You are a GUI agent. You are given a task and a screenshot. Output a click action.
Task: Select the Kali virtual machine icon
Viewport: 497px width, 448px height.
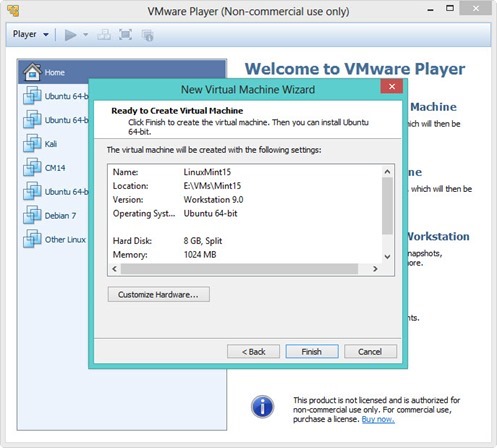32,144
